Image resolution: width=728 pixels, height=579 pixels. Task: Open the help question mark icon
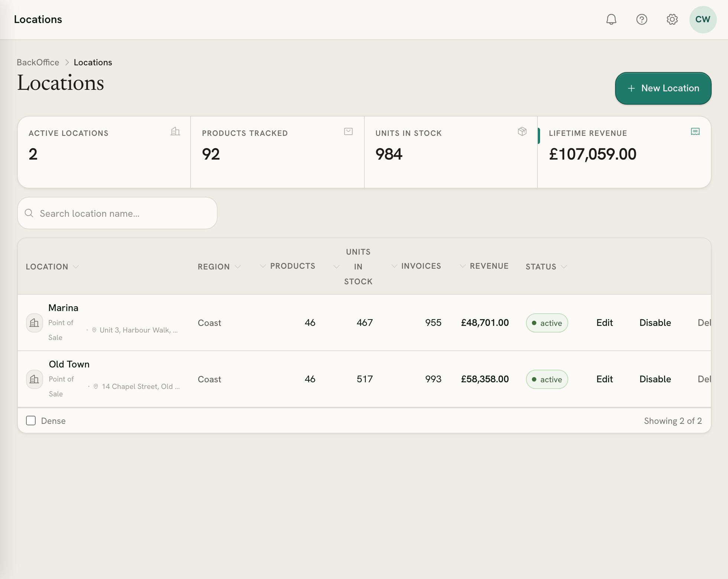(x=642, y=19)
